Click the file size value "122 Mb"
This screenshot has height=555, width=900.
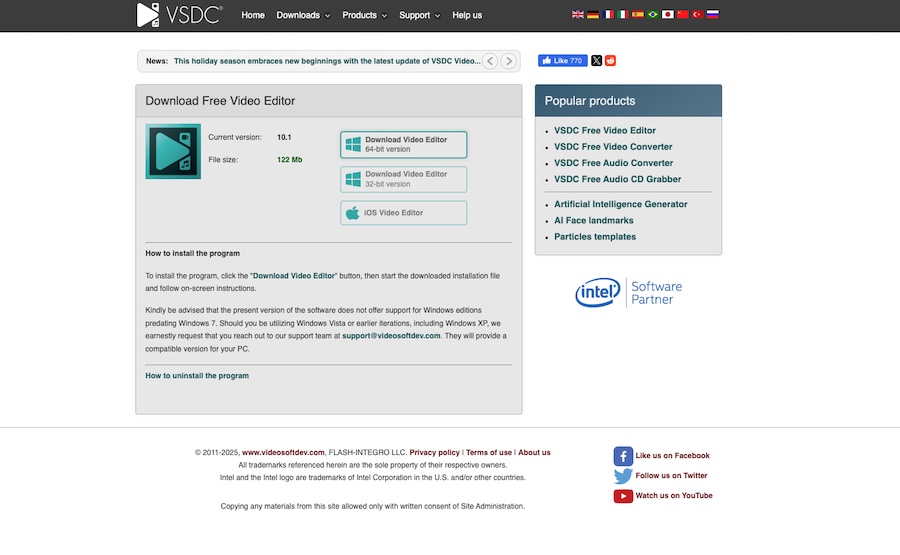coord(289,160)
